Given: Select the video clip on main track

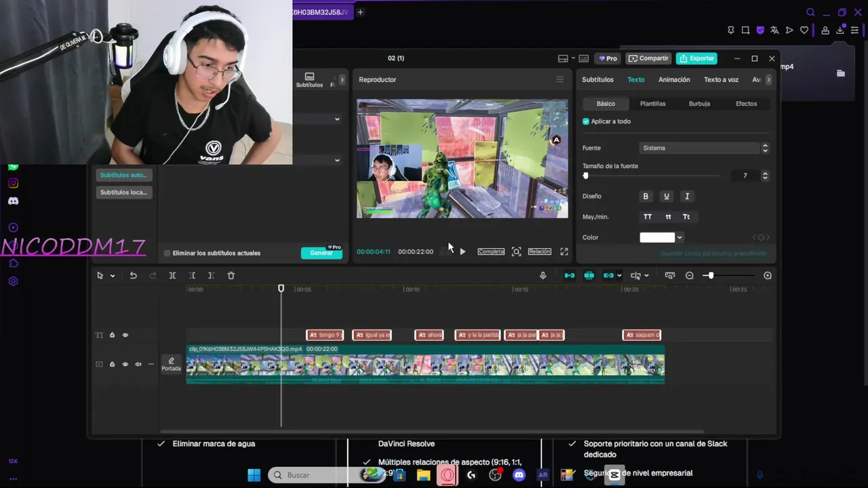Looking at the screenshot, I should (425, 364).
